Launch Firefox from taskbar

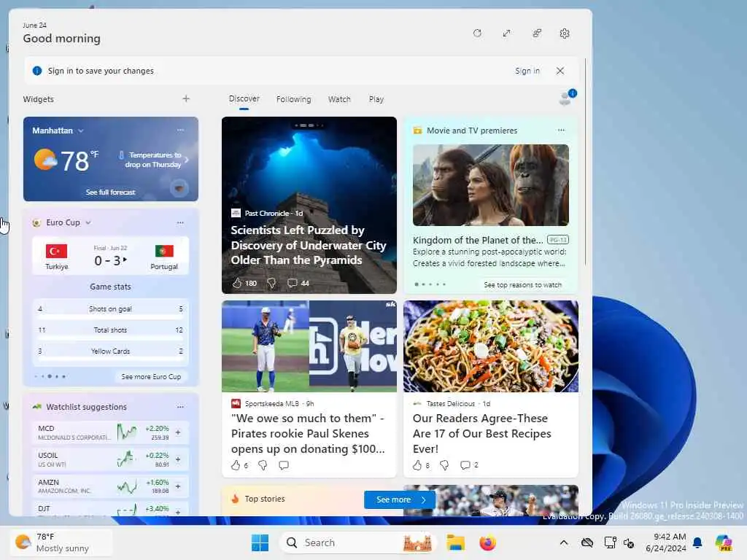(x=487, y=542)
